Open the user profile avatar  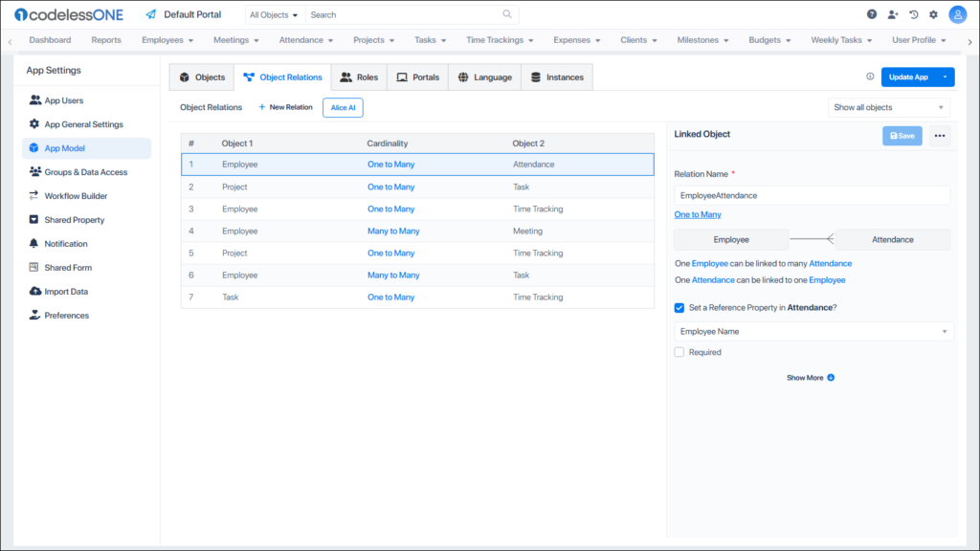point(957,14)
